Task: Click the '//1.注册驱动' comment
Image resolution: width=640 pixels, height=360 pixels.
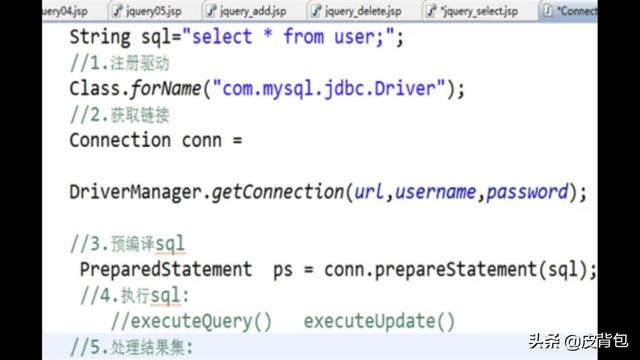Action: pos(120,63)
